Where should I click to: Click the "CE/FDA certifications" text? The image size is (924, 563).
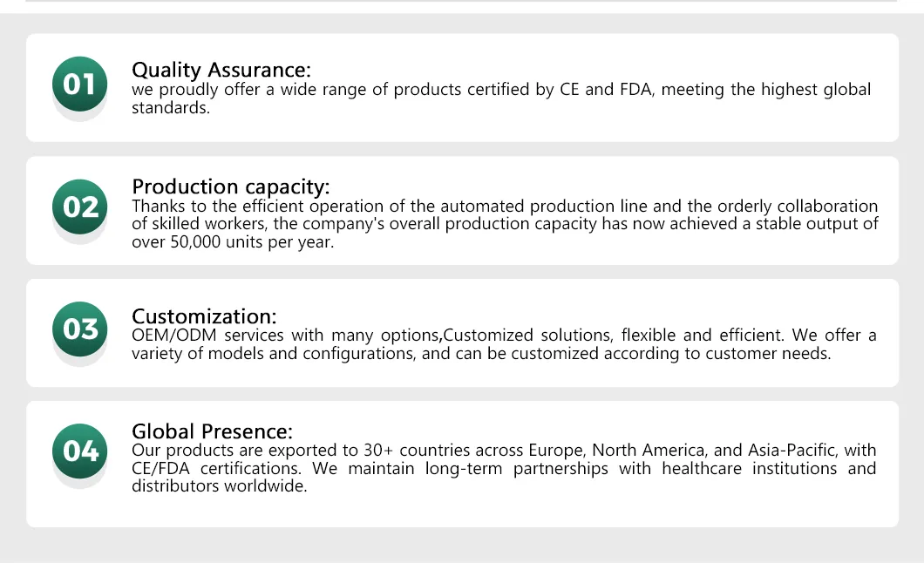[x=213, y=469]
